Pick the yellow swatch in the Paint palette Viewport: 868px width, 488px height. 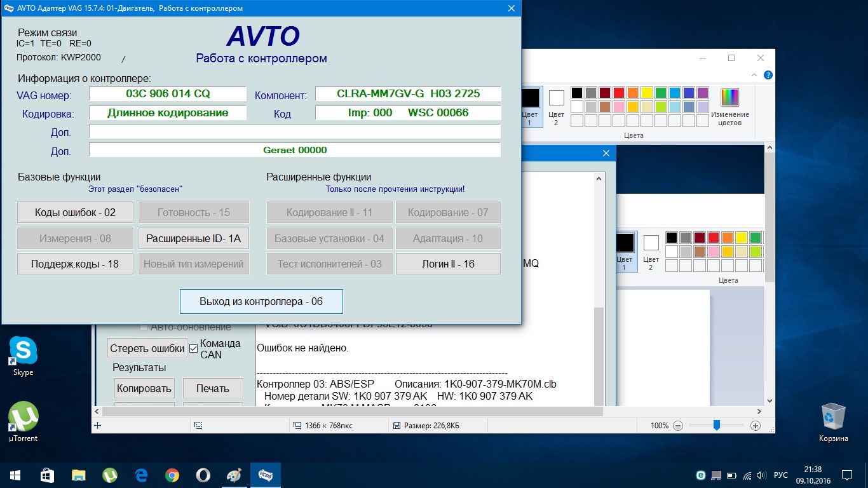[x=647, y=93]
